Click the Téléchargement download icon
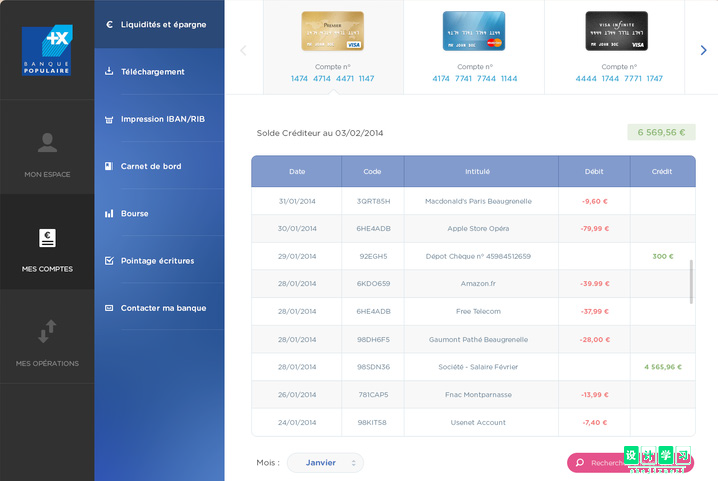Image resolution: width=718 pixels, height=481 pixels. 109,71
